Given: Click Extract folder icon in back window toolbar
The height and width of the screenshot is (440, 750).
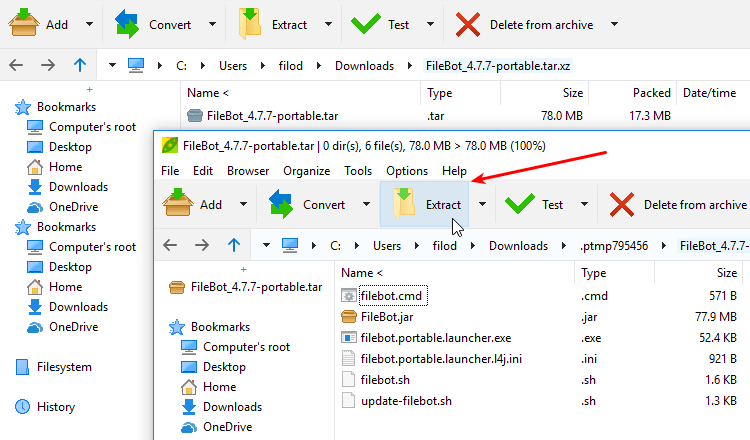Looking at the screenshot, I should pos(250,24).
